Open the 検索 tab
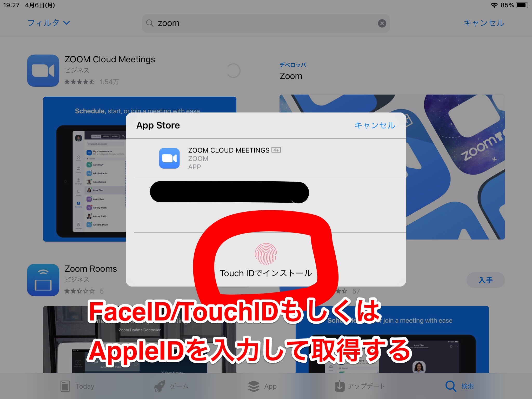532x399 pixels. pos(460,386)
